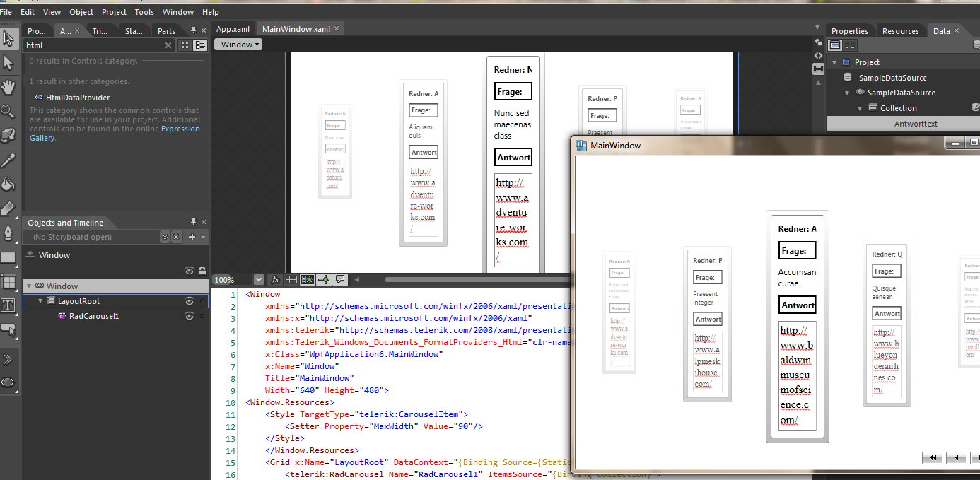Switch to the App.xaml document tab
This screenshot has width=980, height=480.
pyautogui.click(x=233, y=29)
